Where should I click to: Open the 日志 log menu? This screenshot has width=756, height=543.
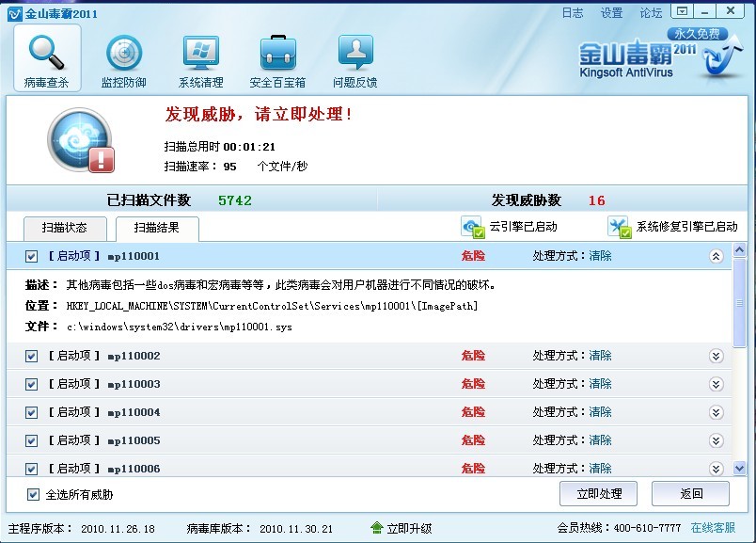[573, 13]
